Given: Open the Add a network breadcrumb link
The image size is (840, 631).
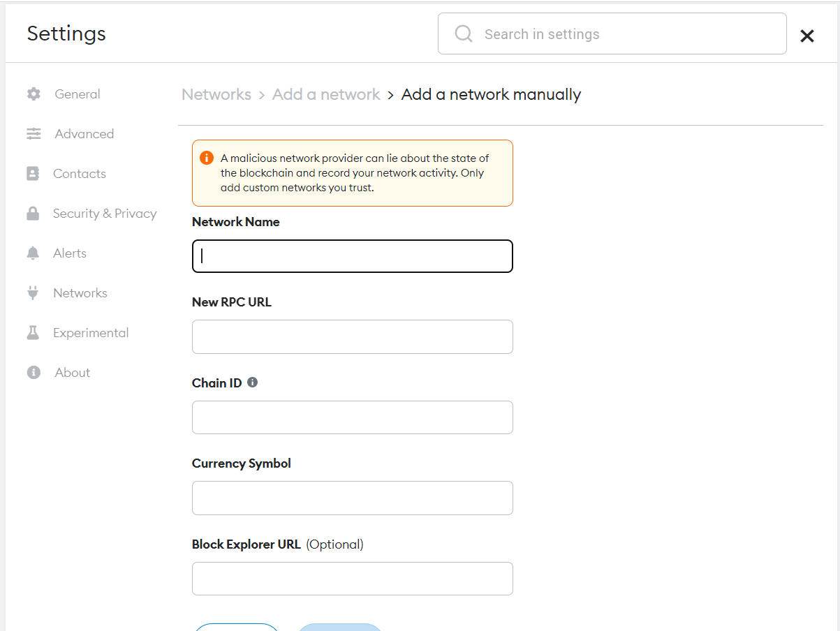Looking at the screenshot, I should click(x=326, y=94).
